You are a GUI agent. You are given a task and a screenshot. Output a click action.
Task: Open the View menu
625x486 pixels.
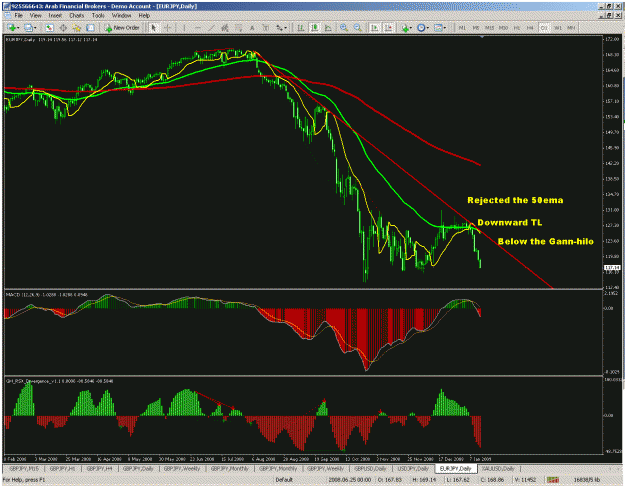pos(35,16)
